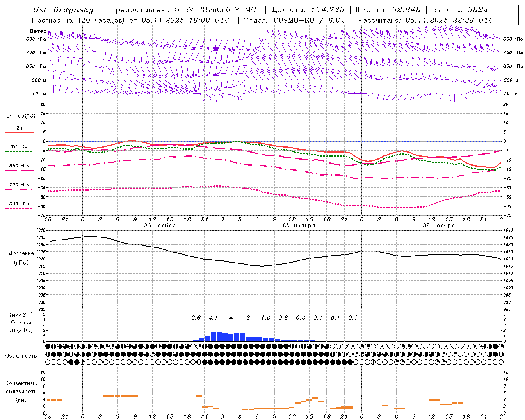Click the 08 ноября date label
Viewport: 525px width, 420px height.
438,226
